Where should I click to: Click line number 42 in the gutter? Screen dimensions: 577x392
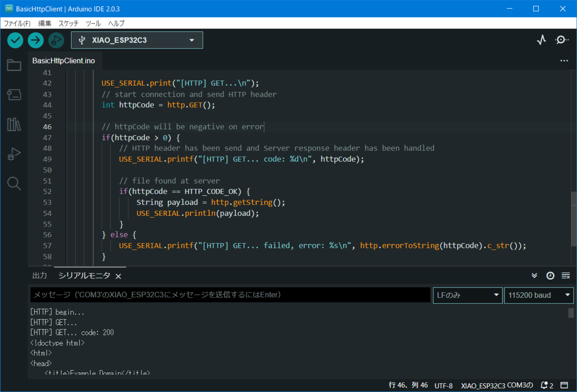47,83
